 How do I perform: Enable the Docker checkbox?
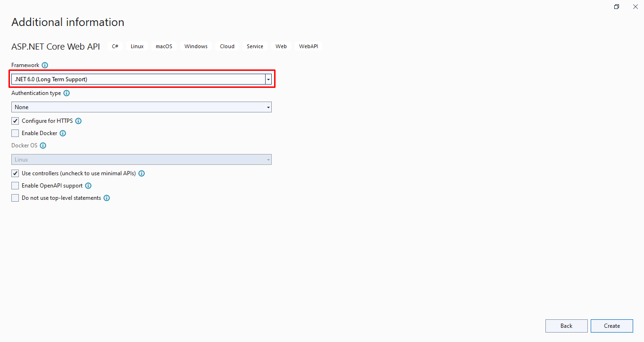point(15,133)
